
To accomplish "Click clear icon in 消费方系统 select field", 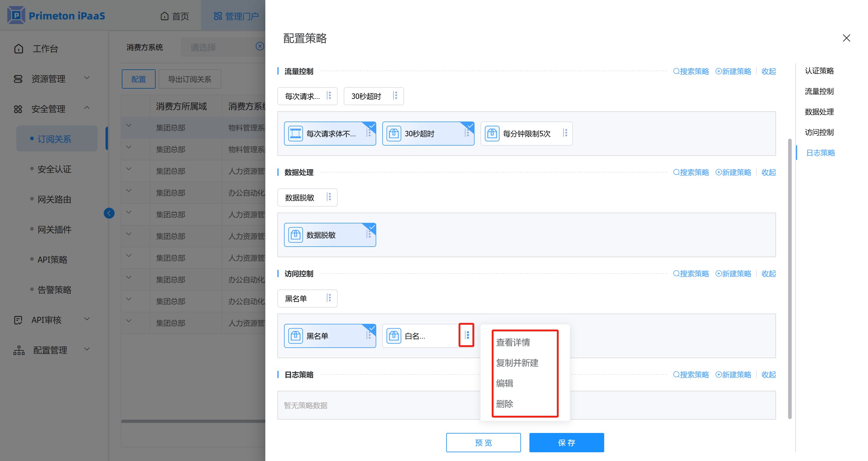I will (260, 46).
